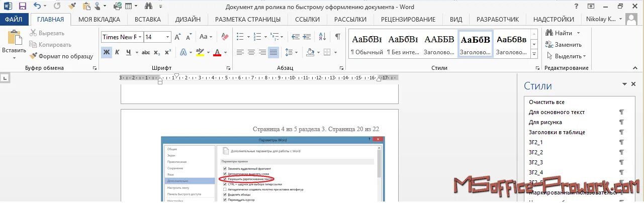644x203 pixels.
Task: Open font color palette arrow
Action: coord(226,52)
